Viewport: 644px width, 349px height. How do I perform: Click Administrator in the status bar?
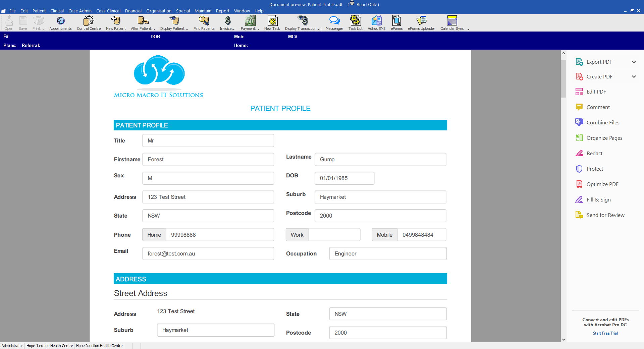[x=12, y=346]
